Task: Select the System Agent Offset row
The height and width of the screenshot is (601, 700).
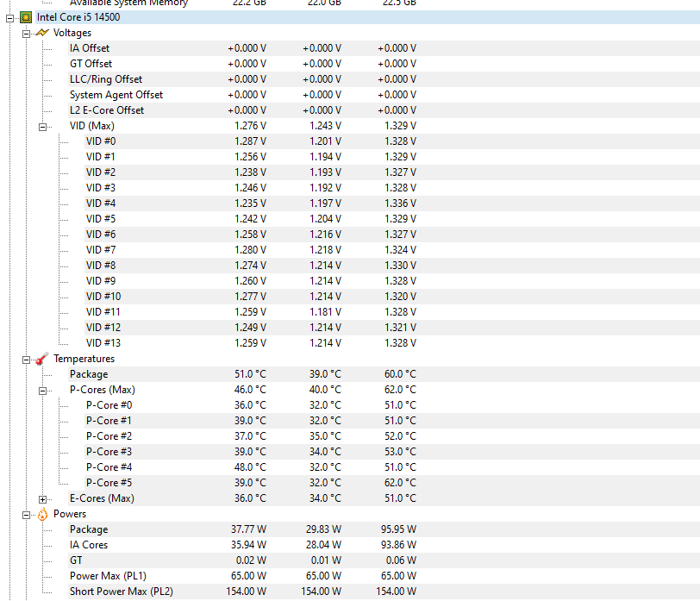Action: pos(384,95)
